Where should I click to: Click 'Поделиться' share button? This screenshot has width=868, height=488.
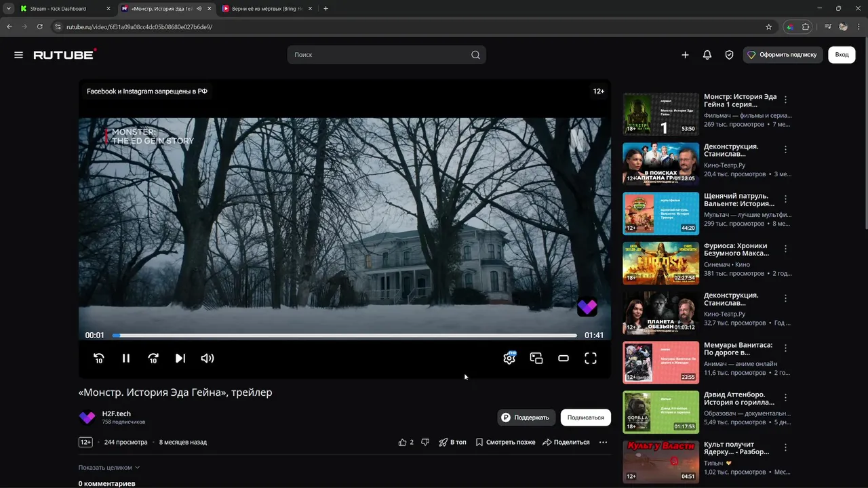click(x=566, y=442)
